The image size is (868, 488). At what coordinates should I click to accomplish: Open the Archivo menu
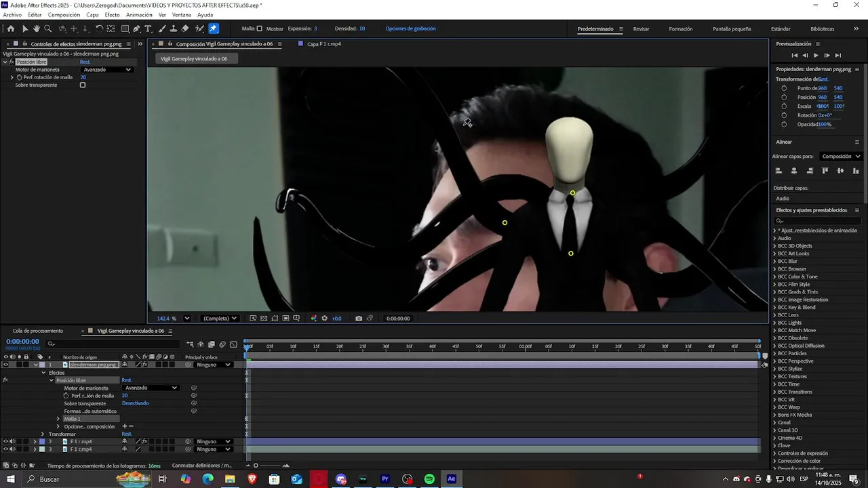[12, 15]
